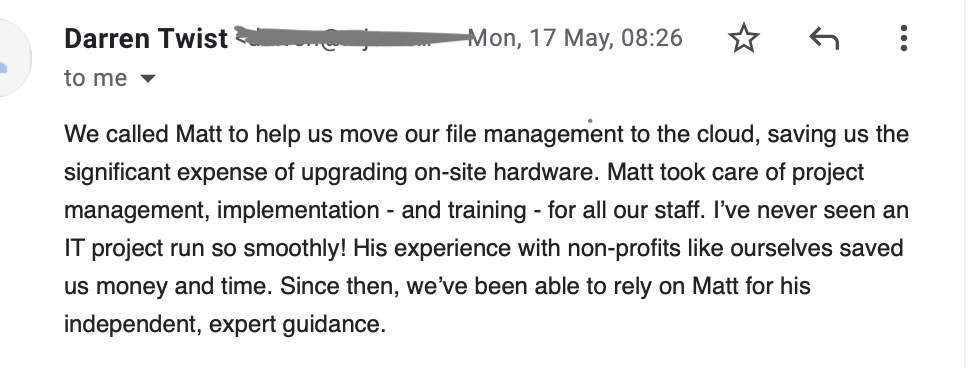Click the word "implementation" in the body
Viewport: 978px width, 368px height.
[x=298, y=211]
